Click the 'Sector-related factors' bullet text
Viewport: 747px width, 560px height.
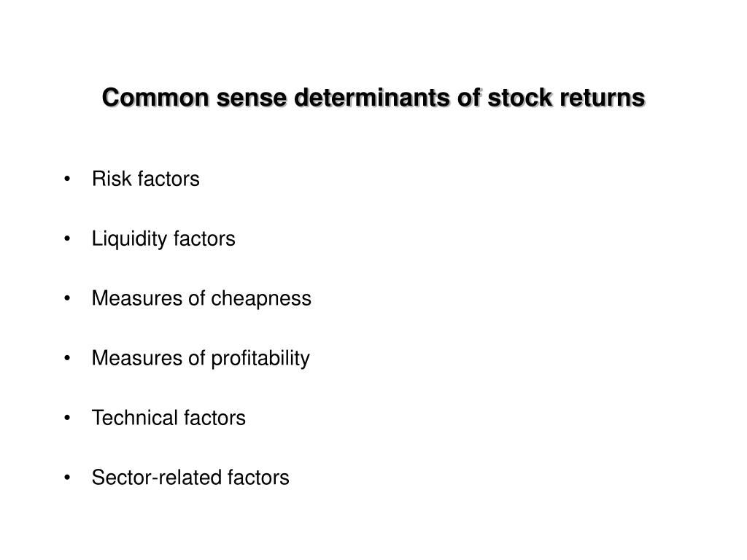[x=190, y=478]
